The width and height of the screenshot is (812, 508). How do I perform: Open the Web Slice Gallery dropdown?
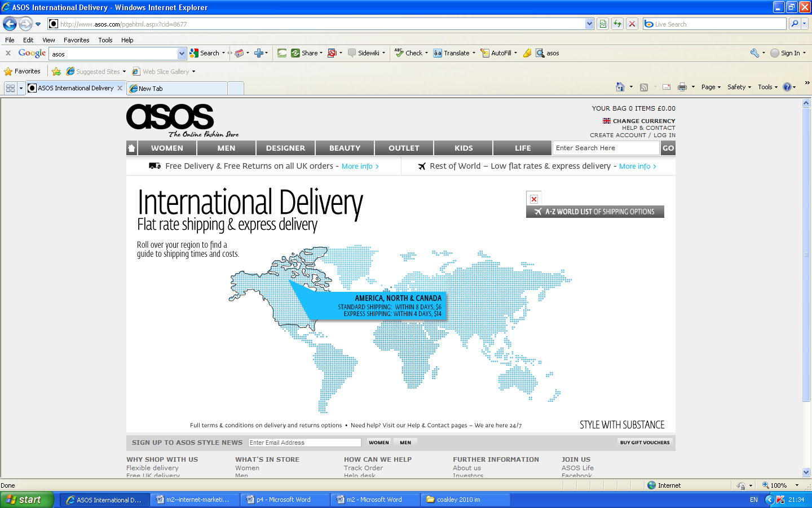pos(193,72)
